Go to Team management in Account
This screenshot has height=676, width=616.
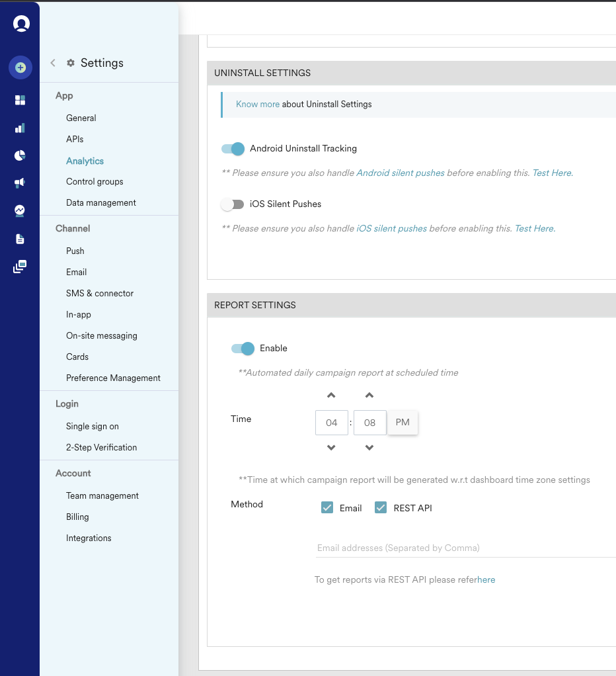(102, 495)
